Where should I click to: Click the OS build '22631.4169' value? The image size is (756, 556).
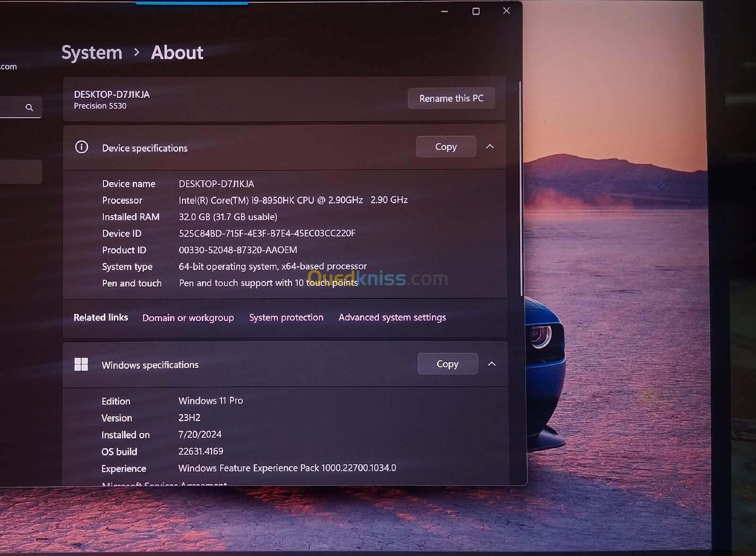click(201, 451)
